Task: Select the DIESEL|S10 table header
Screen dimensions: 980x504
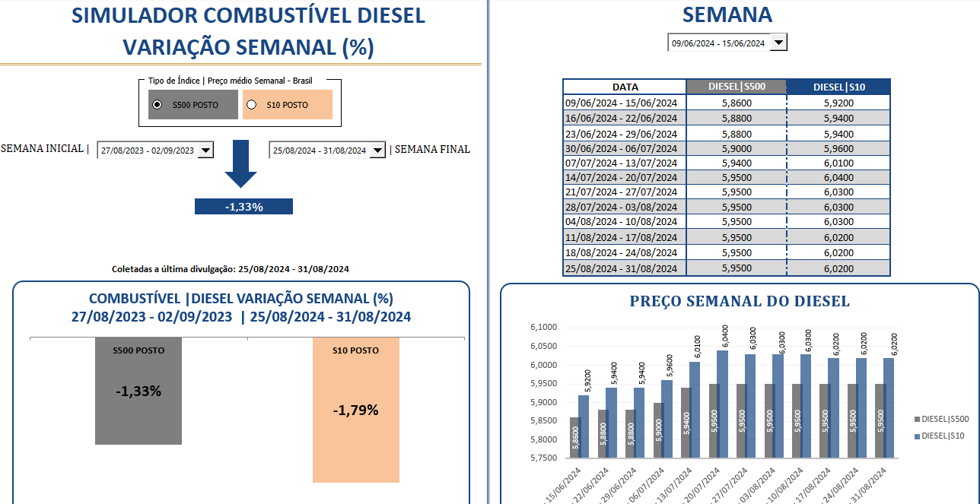Action: (x=838, y=87)
